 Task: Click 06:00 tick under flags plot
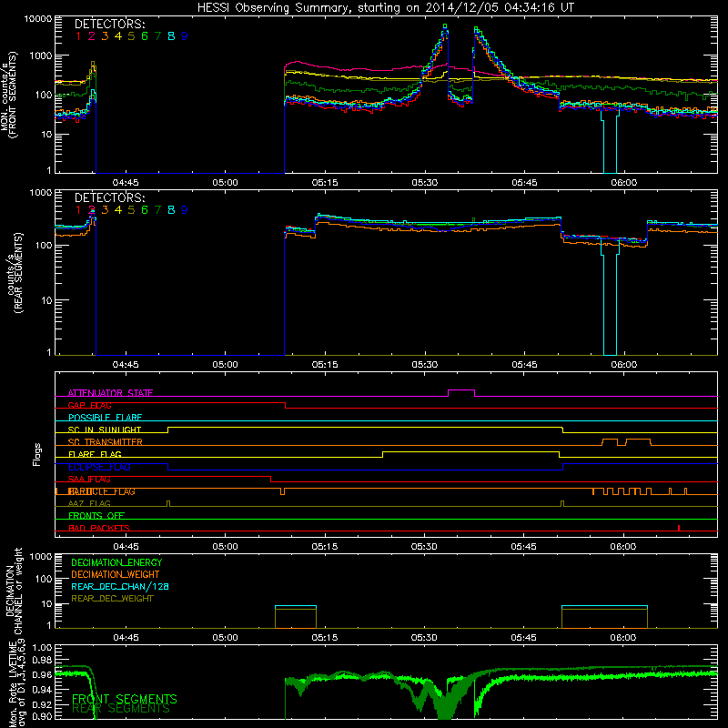[623, 547]
